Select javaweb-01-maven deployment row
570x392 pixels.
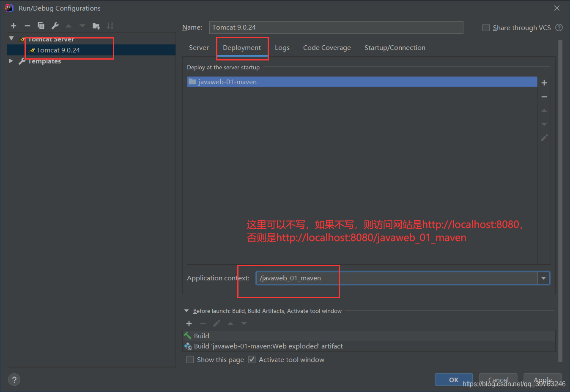(x=362, y=82)
